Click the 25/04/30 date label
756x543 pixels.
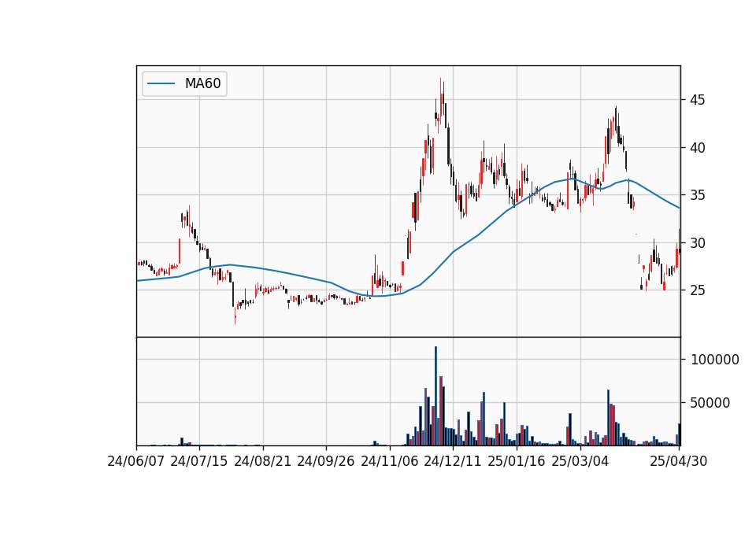pyautogui.click(x=679, y=461)
